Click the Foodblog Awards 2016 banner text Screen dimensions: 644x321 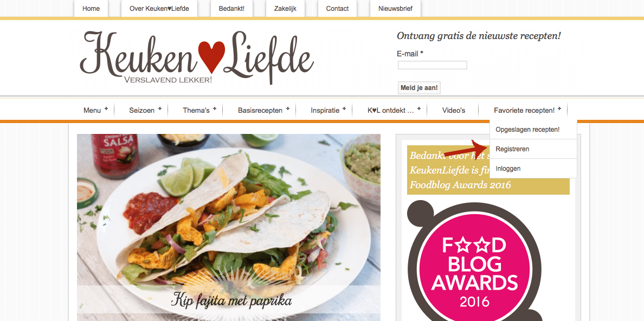460,185
